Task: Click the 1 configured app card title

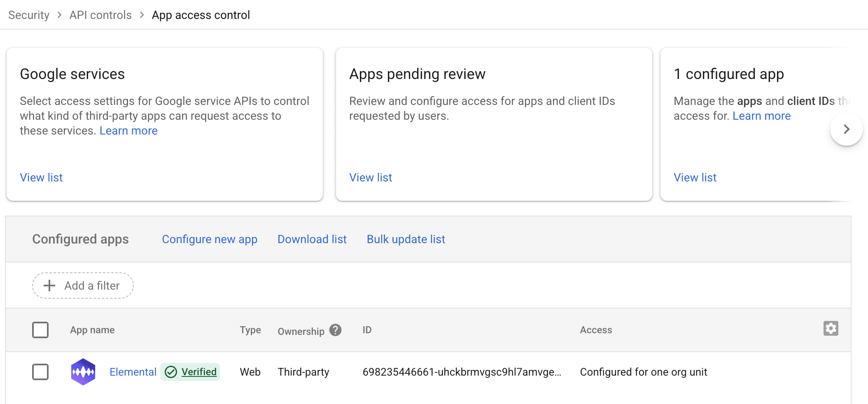Action: 729,74
